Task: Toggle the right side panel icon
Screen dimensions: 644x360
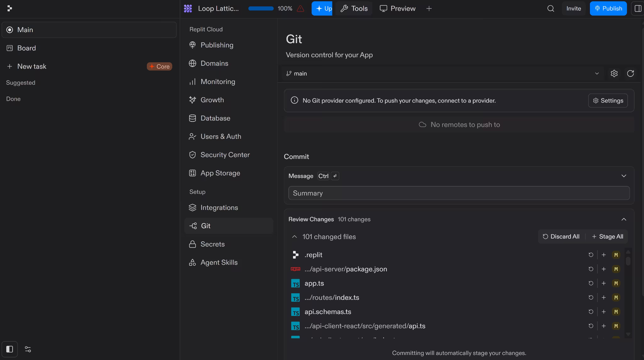Action: point(638,8)
